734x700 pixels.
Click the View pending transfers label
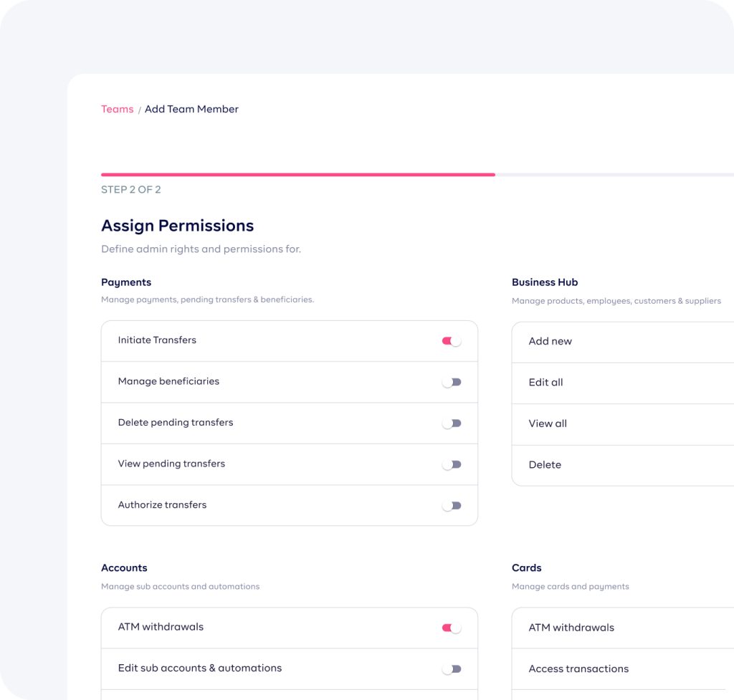point(171,464)
